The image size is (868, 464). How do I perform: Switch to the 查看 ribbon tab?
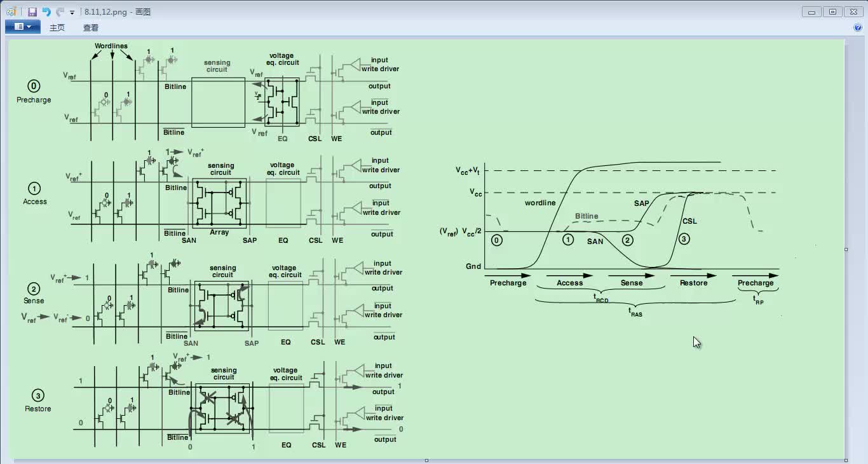point(91,27)
